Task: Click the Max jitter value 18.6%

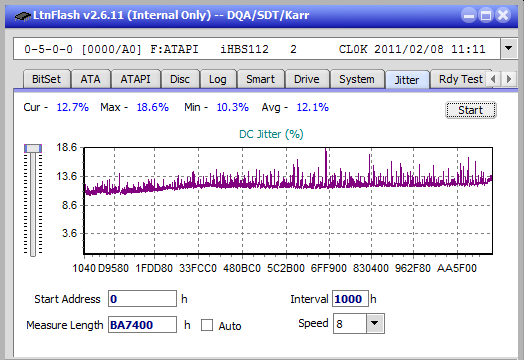Action: coord(153,107)
